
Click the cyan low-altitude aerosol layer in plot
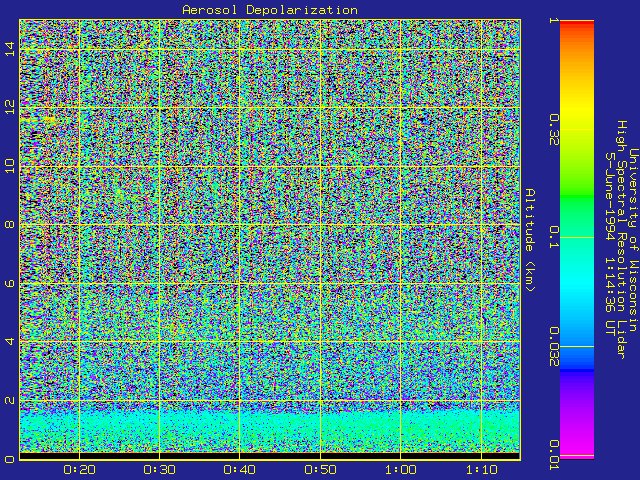pyautogui.click(x=269, y=427)
